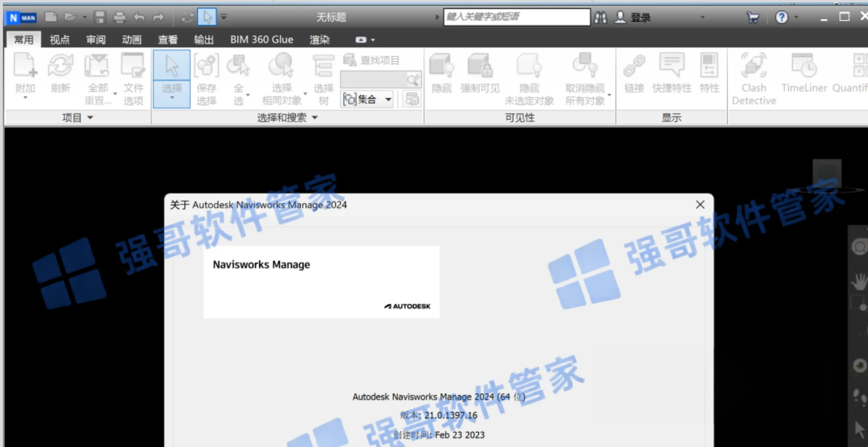Expand the quick-access toolbar customize arrow

[223, 16]
